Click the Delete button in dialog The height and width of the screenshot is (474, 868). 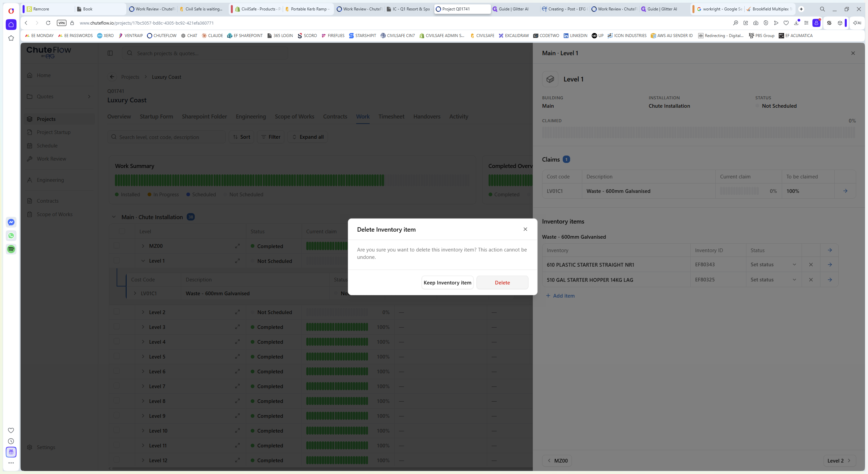(x=502, y=282)
